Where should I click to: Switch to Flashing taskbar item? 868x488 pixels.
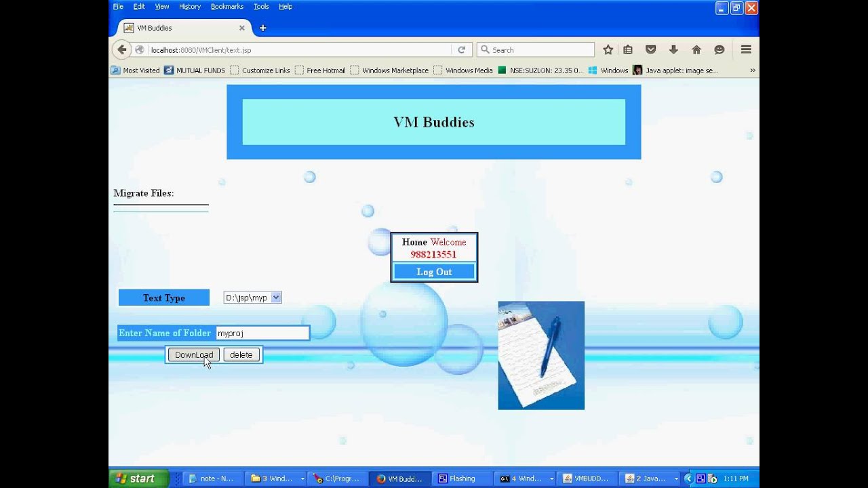point(462,479)
